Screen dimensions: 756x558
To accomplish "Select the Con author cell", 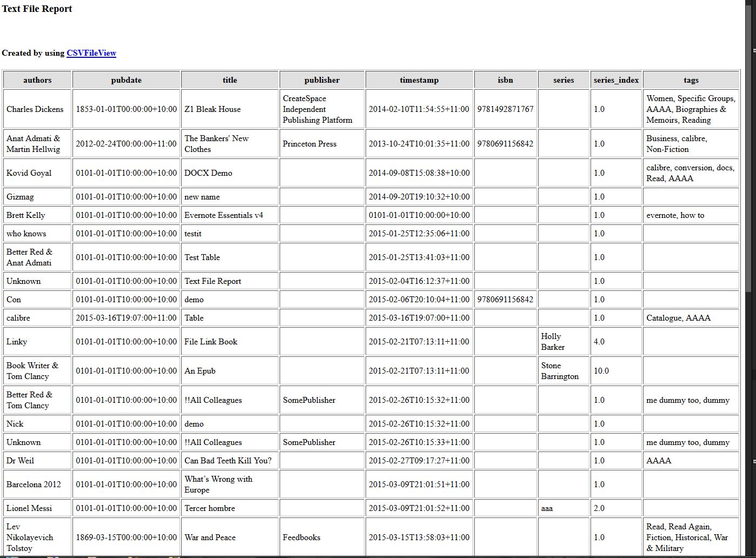I will point(37,300).
